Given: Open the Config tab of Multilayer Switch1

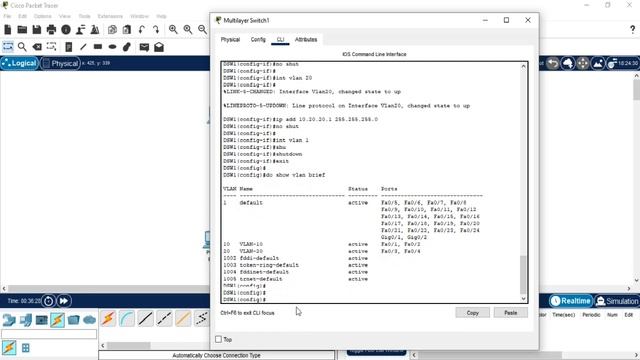Looking at the screenshot, I should (x=258, y=40).
